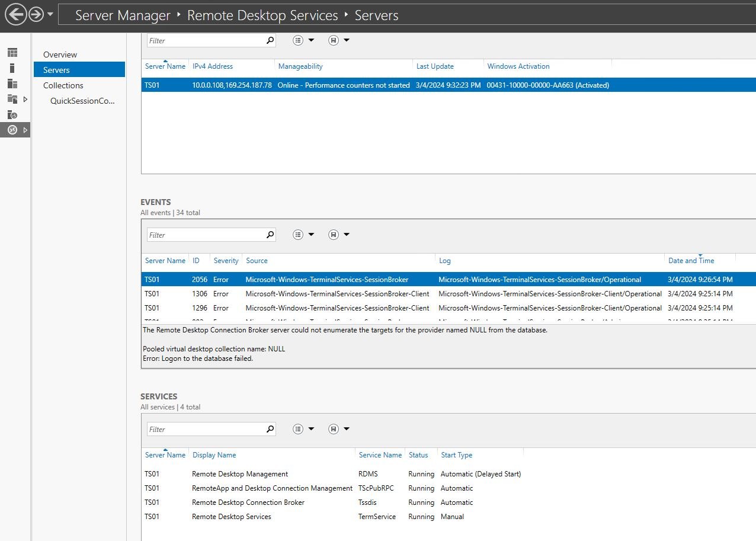Sort events by the Date and Time column
The width and height of the screenshot is (756, 541).
[x=691, y=260]
